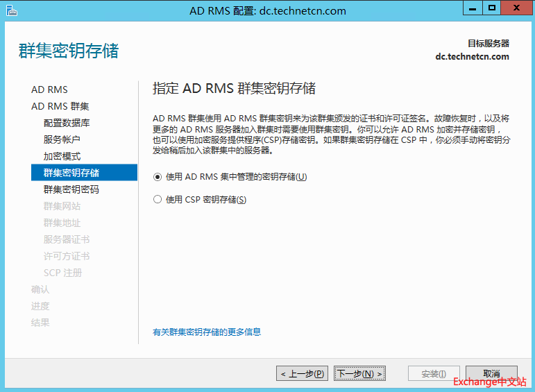The image size is (535, 392).
Task: Click 群集网站 step in sidebar
Action: 62,206
